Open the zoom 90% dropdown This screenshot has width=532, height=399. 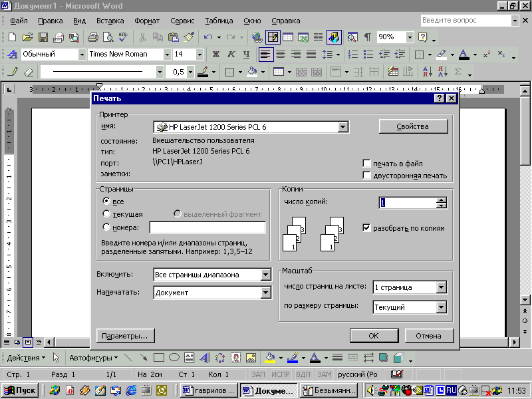coord(410,37)
